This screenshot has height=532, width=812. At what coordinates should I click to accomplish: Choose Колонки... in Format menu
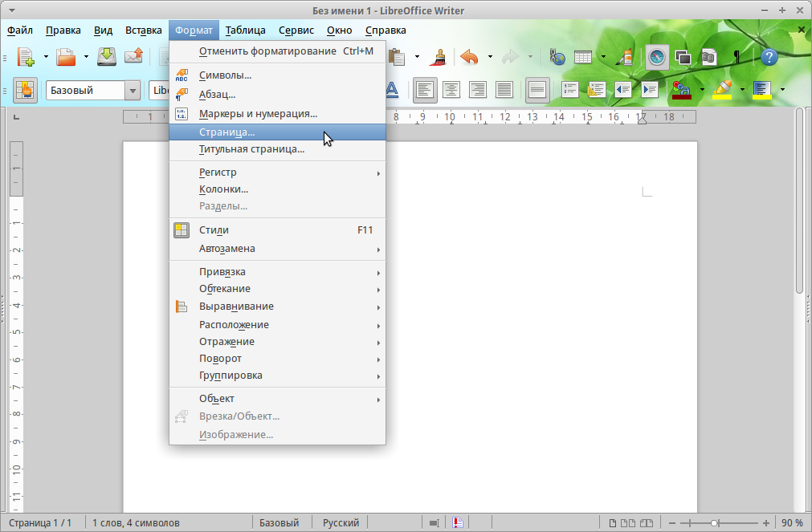278,189
